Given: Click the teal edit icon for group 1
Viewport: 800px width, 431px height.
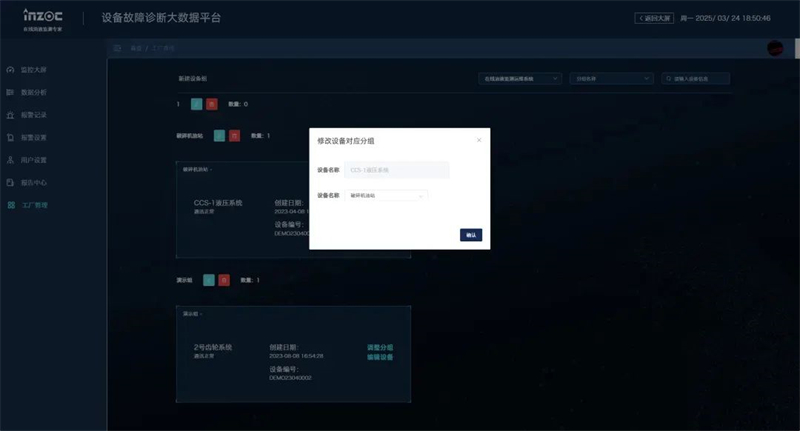Looking at the screenshot, I should coord(197,104).
